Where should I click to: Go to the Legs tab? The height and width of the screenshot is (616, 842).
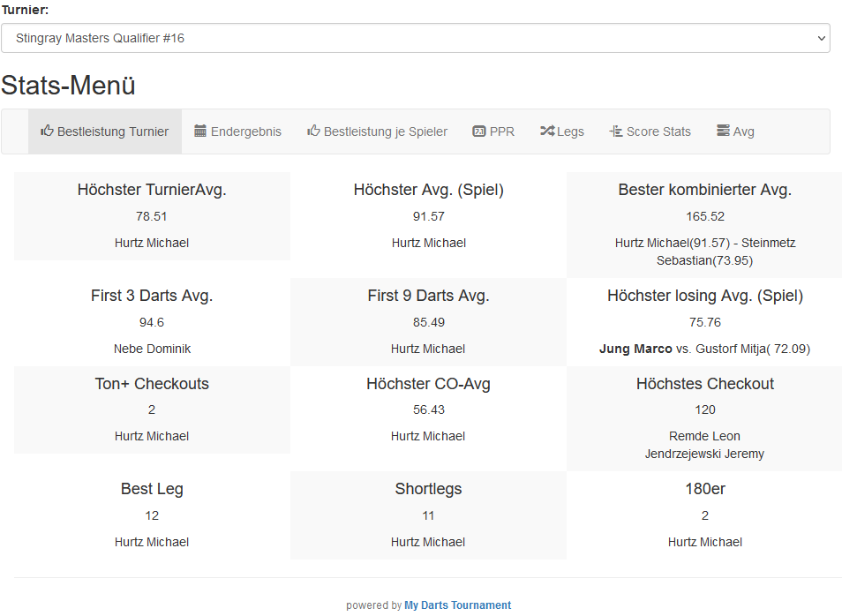(x=570, y=131)
